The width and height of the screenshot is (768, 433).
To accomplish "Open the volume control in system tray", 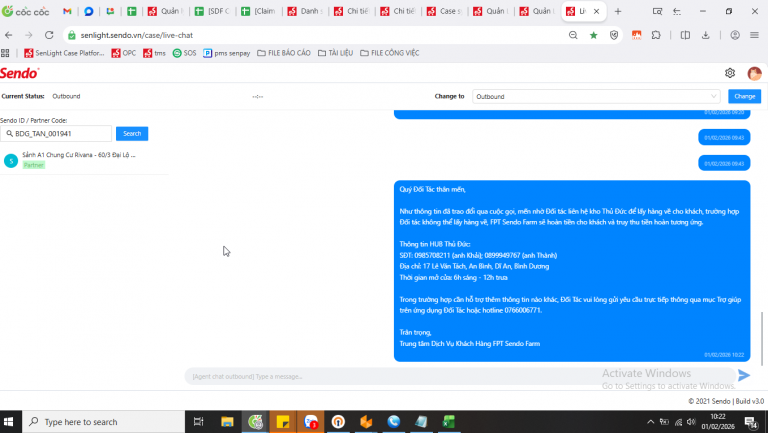I will point(691,422).
